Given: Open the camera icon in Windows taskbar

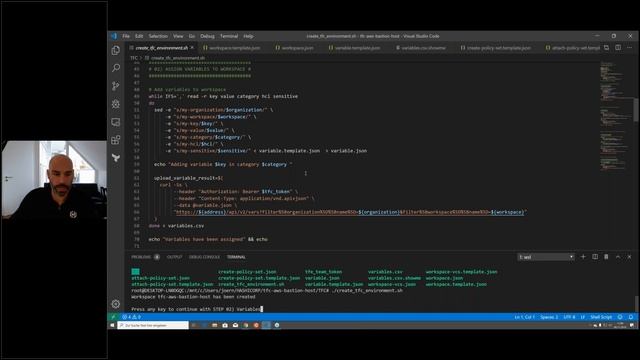Looking at the screenshot, I should [x=225, y=325].
